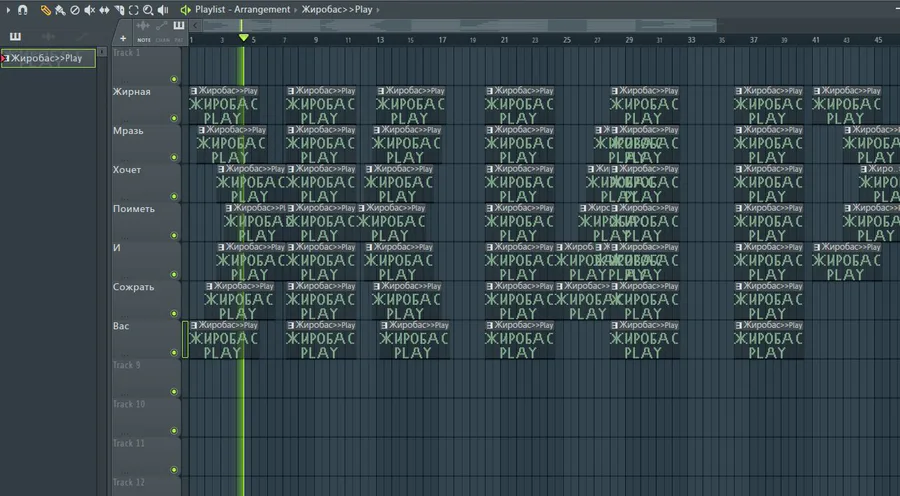
Task: Select the Delete tool
Action: click(x=75, y=10)
